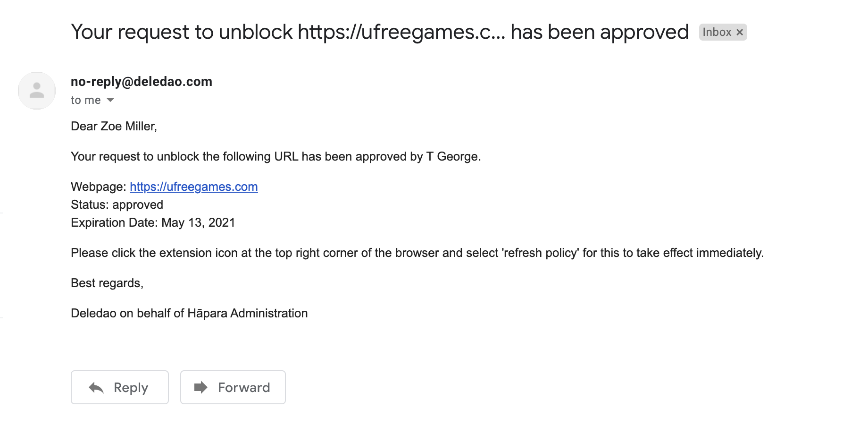This screenshot has height=426, width=868.
Task: Click the "Dear Zoe Miller," greeting line
Action: coord(114,126)
